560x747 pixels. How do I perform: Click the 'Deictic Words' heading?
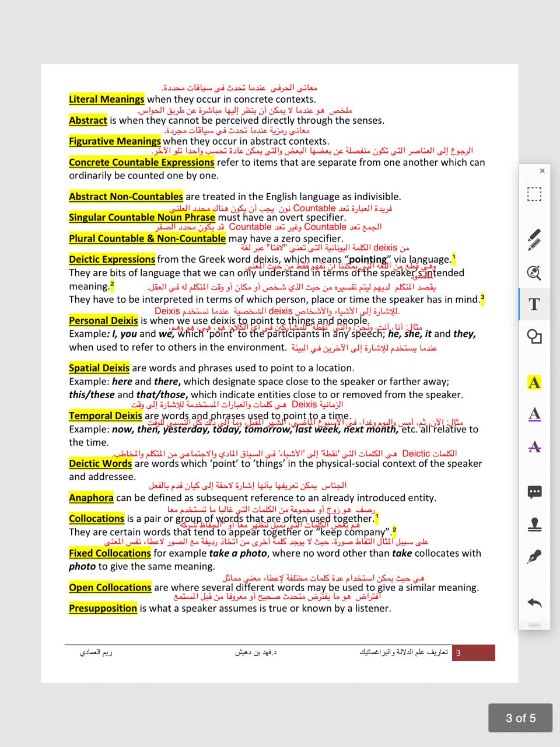tap(100, 463)
